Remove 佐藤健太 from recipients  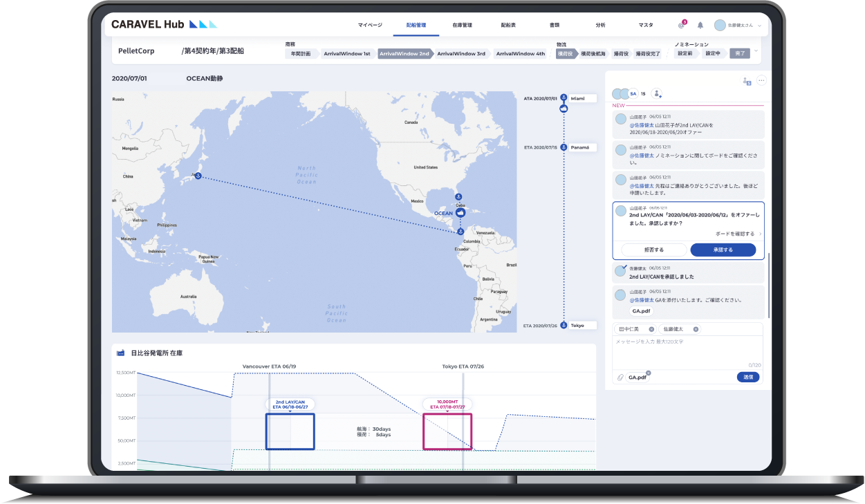(696, 329)
